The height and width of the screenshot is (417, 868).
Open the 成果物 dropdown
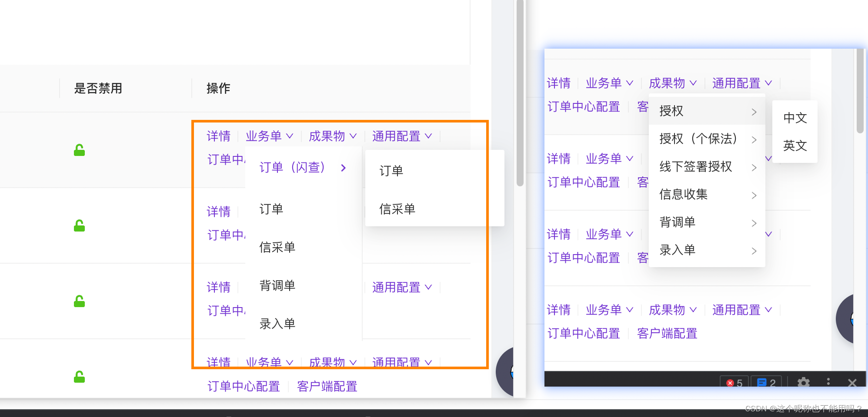[x=333, y=136]
